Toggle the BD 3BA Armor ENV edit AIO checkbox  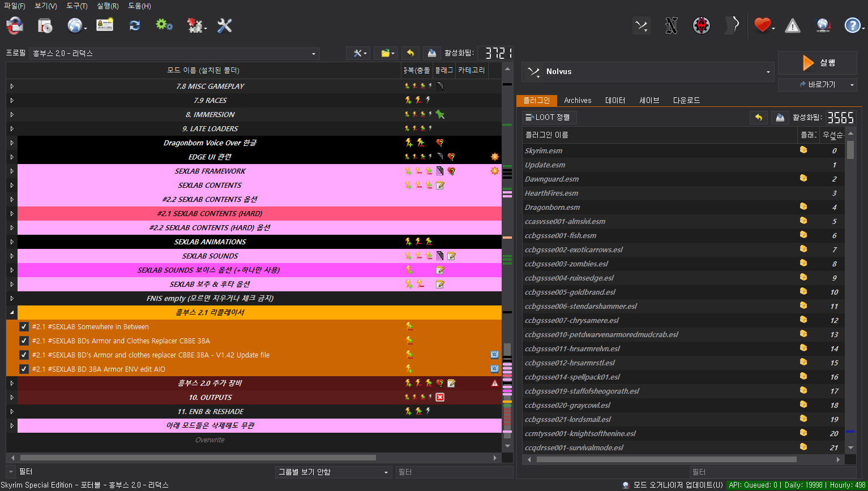point(24,369)
